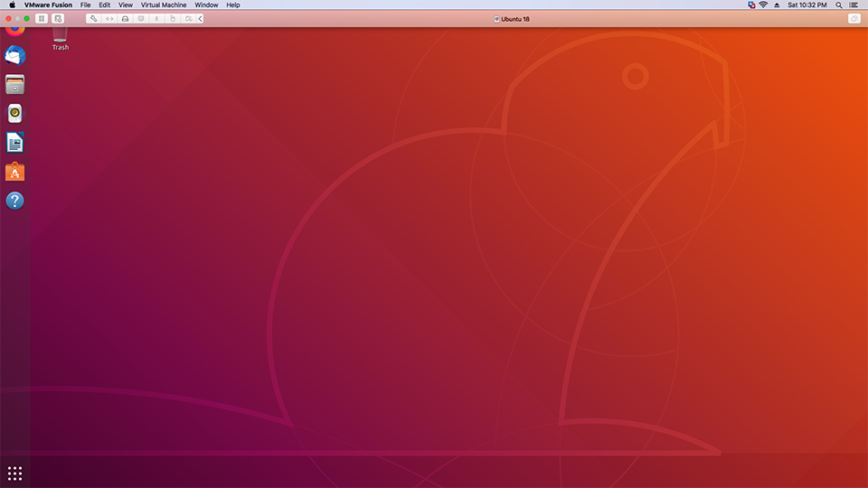The width and height of the screenshot is (868, 488).
Task: Click the red close window button
Action: point(9,19)
